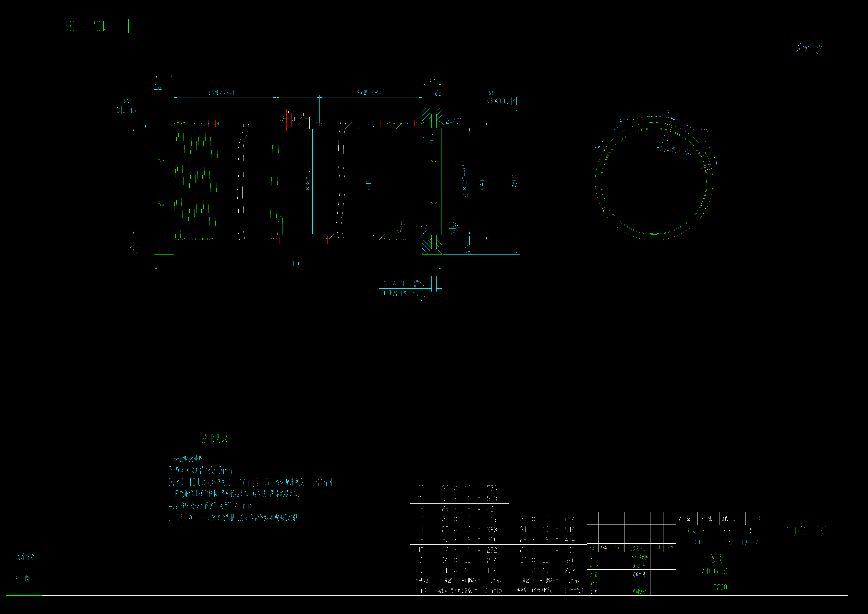This screenshot has height=614, width=868.
Task: Click the '会签' row label
Action: tap(594, 574)
